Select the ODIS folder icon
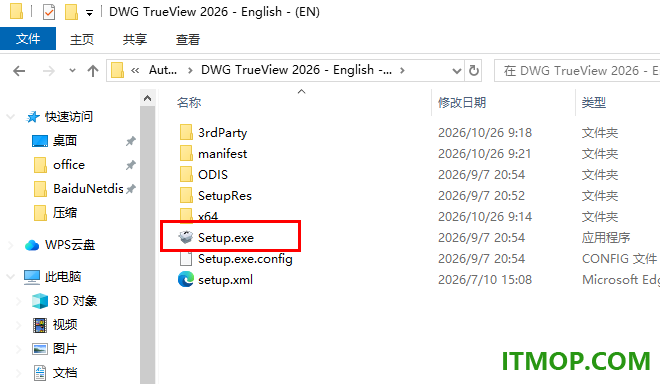Image resolution: width=660 pixels, height=384 pixels. [186, 174]
